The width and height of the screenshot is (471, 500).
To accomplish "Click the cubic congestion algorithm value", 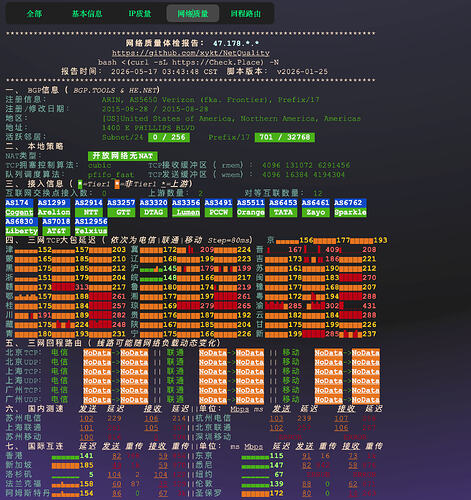I will tap(100, 165).
